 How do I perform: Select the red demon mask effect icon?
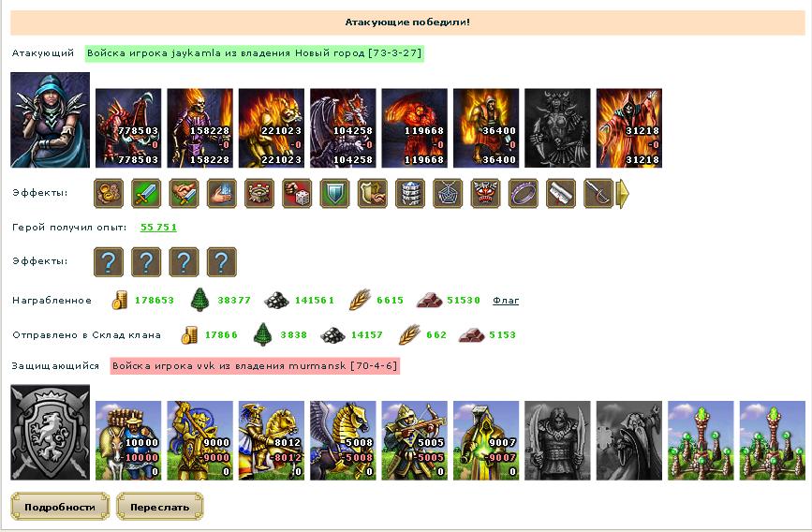(x=485, y=193)
